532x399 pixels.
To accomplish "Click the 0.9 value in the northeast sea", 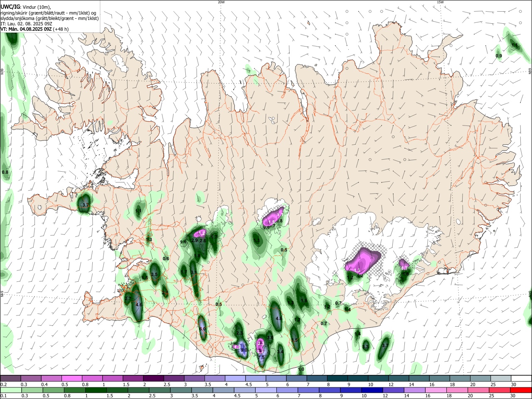I will (x=499, y=56).
